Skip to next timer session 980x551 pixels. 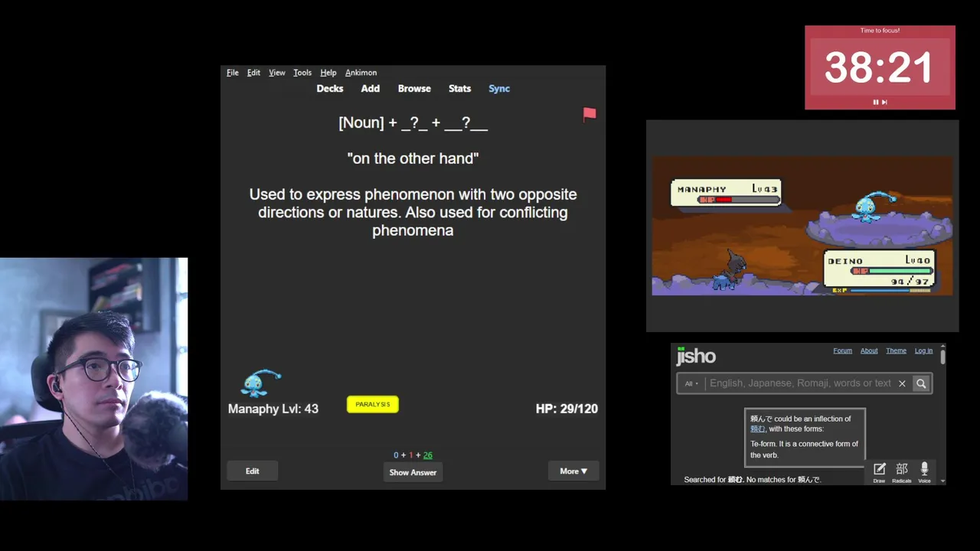point(884,102)
